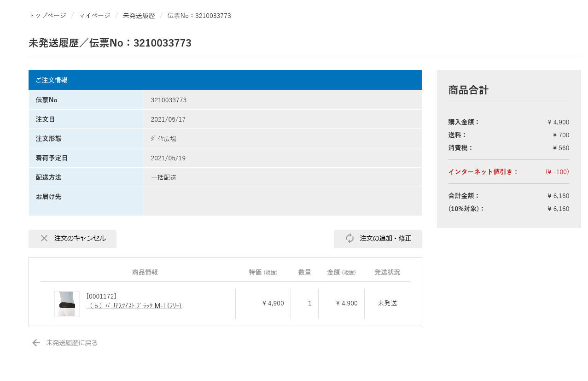
Task: Click the back arrow icon beside 未発送履歴に戻る
Action: (x=36, y=343)
